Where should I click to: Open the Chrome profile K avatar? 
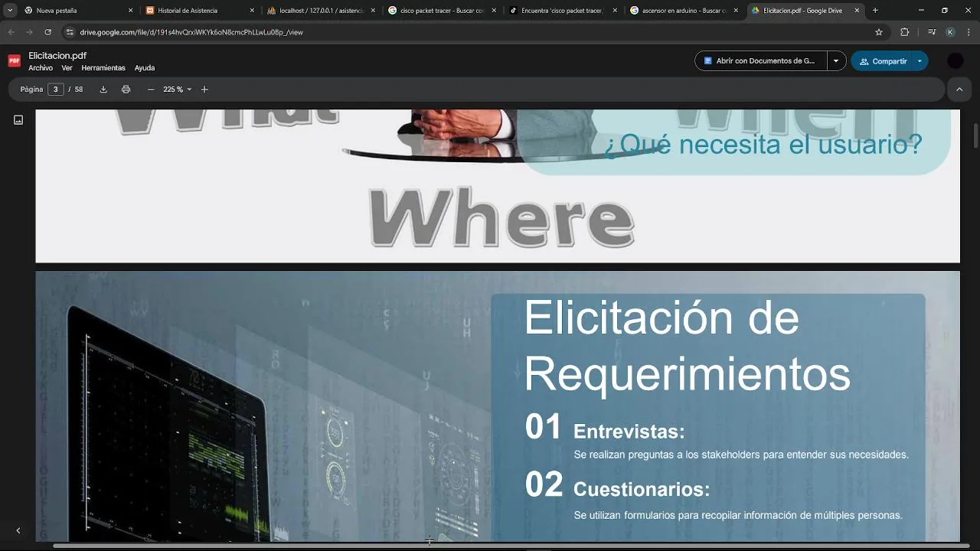click(950, 32)
